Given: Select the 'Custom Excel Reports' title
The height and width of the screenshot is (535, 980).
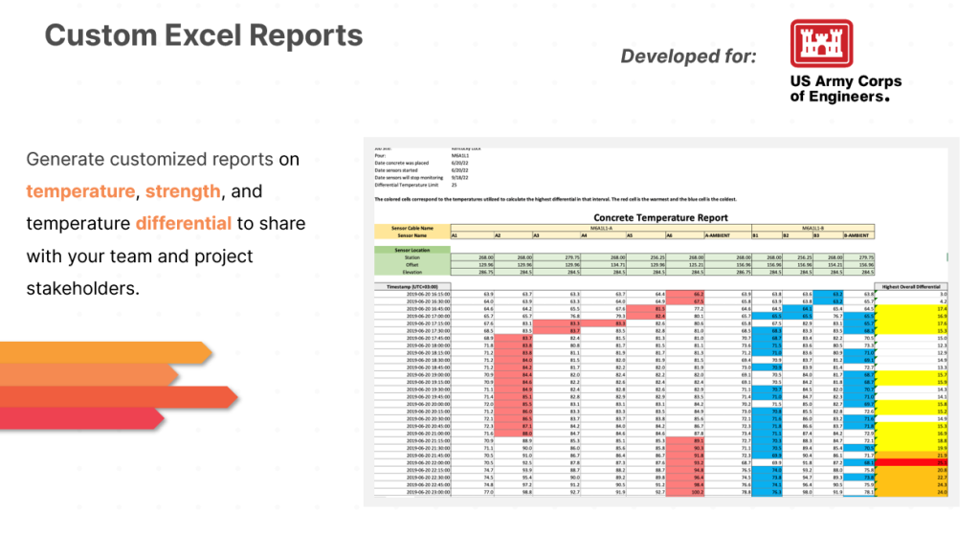Looking at the screenshot, I should click(x=204, y=35).
